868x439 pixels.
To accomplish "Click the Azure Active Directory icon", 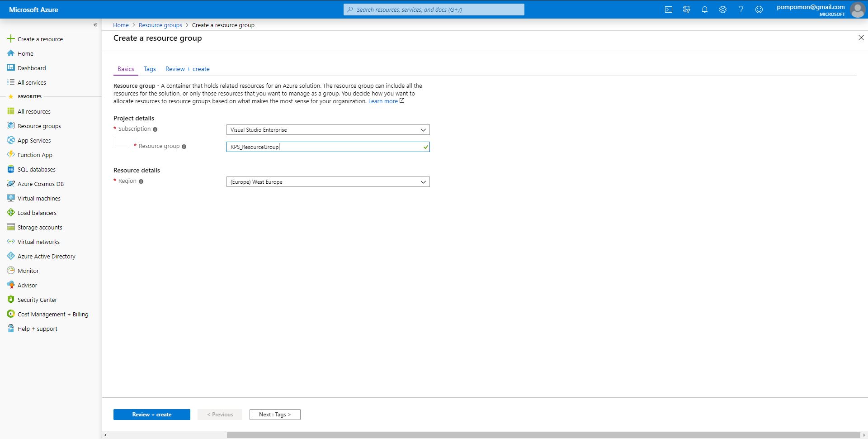I will click(x=11, y=256).
